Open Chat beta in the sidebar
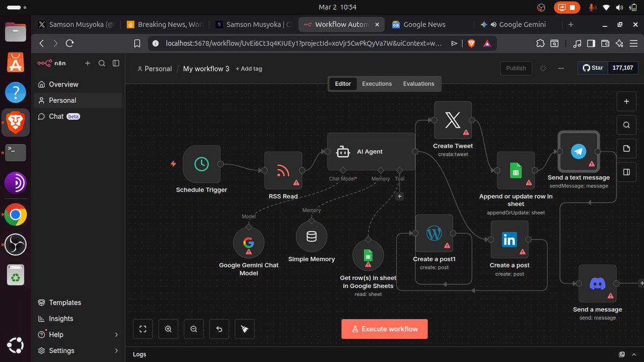Image resolution: width=644 pixels, height=362 pixels. click(78, 116)
